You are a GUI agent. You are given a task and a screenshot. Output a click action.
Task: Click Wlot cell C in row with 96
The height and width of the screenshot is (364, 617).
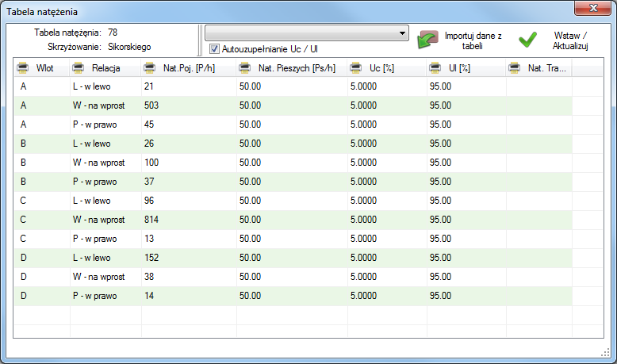42,201
